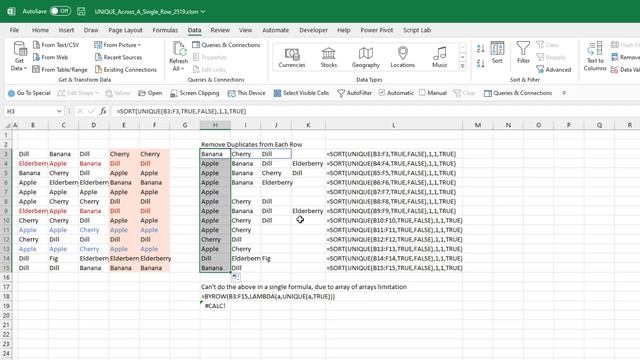Expand the Name Box dropdown

point(59,111)
